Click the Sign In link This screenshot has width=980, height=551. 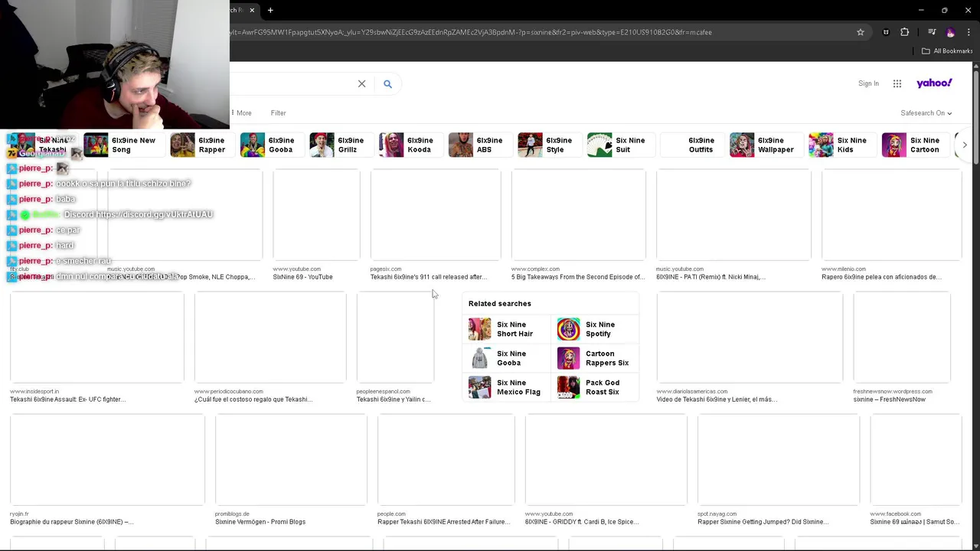click(868, 83)
